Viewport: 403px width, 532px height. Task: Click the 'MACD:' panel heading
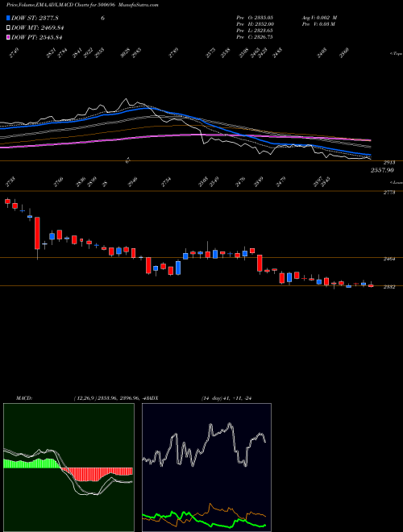(24, 398)
